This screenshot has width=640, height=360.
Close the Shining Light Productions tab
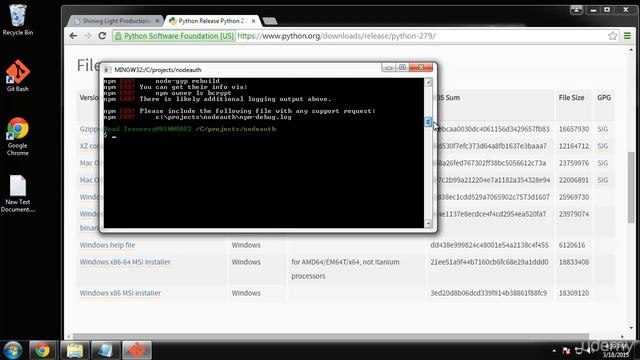click(x=158, y=21)
